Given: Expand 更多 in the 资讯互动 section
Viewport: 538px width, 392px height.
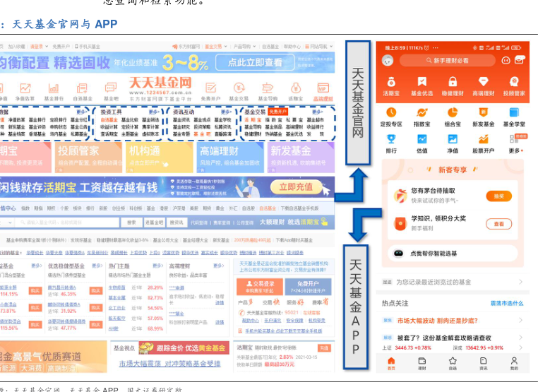Looking at the screenshot, I should pyautogui.click(x=226, y=112).
